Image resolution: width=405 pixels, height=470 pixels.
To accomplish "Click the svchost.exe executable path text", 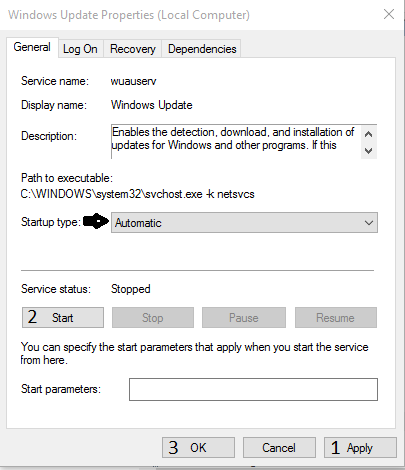I will tap(137, 194).
